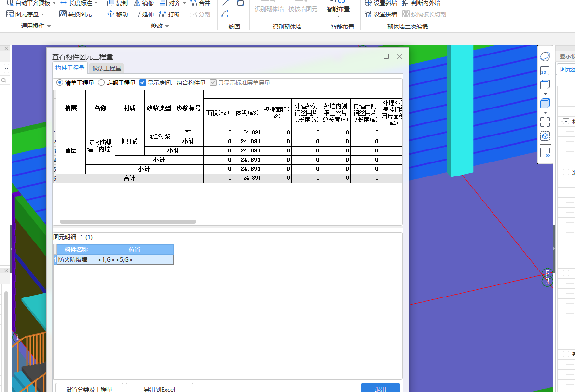Image resolution: width=575 pixels, height=392 pixels.
Task: Select the 打断 break tool
Action: (x=169, y=14)
